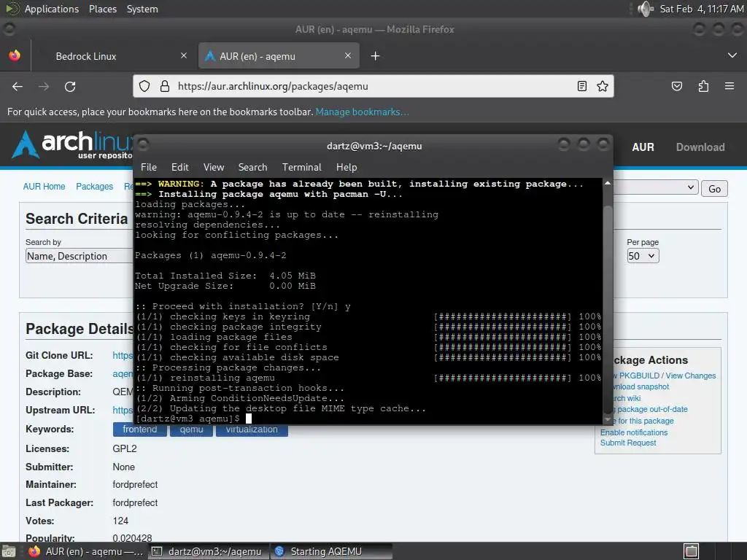Click Popularity value 0.020428

tap(132, 538)
